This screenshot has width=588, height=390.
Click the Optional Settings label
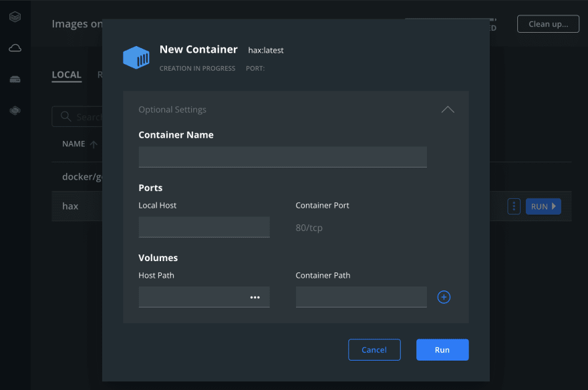tap(172, 110)
